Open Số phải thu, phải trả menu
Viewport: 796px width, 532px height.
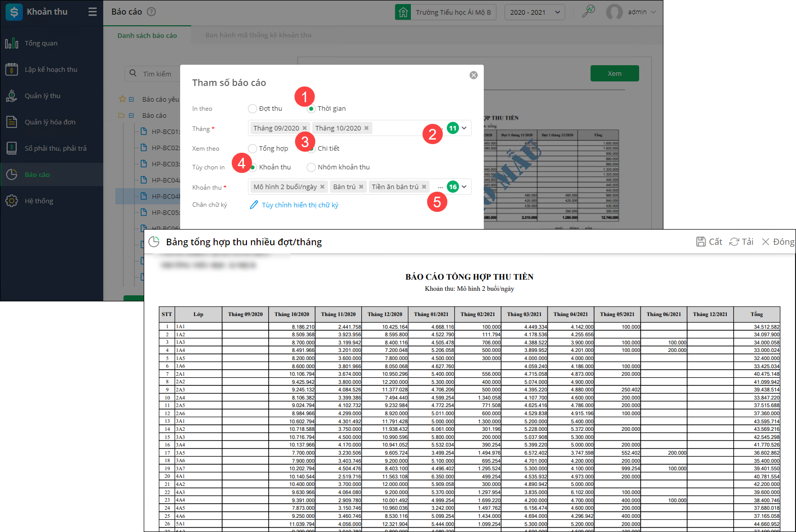coord(55,149)
